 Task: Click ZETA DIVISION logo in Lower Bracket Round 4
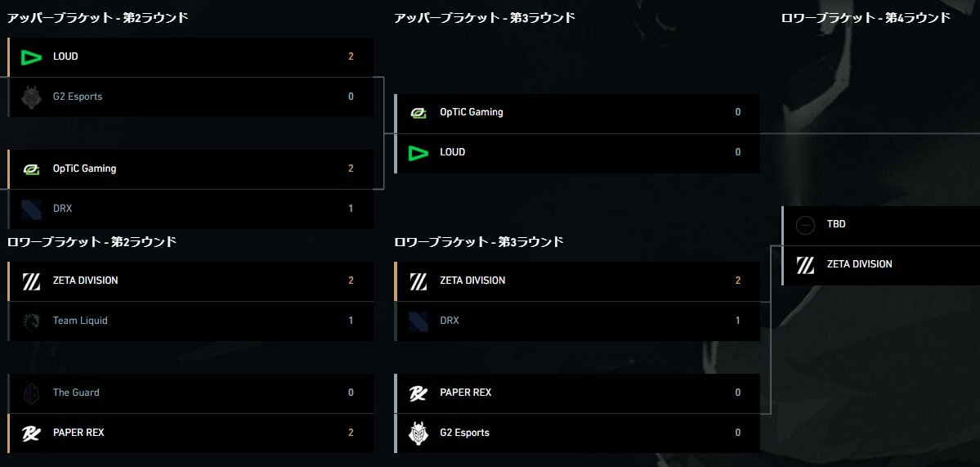(806, 265)
